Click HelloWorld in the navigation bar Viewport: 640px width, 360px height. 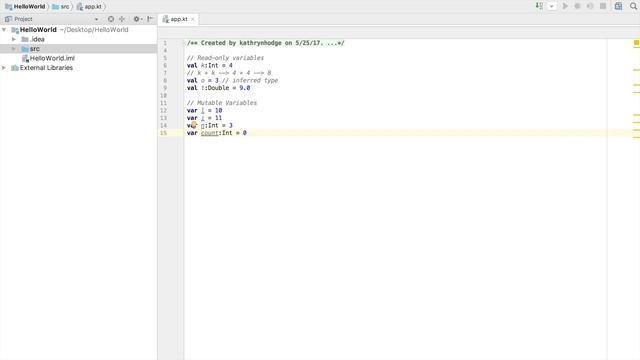[25, 7]
